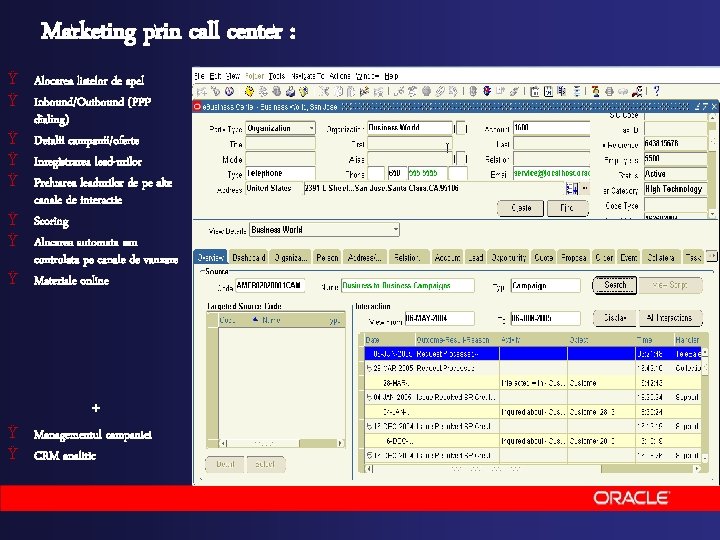Image resolution: width=720 pixels, height=540 pixels.
Task: Open the File menu
Action: [199, 76]
